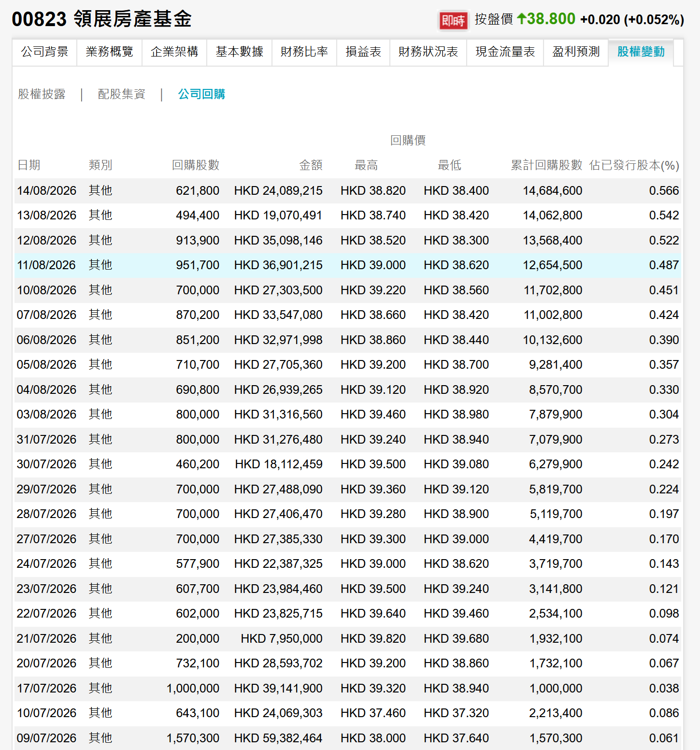Click the 最低 column header
The height and width of the screenshot is (750, 700).
coord(450,165)
